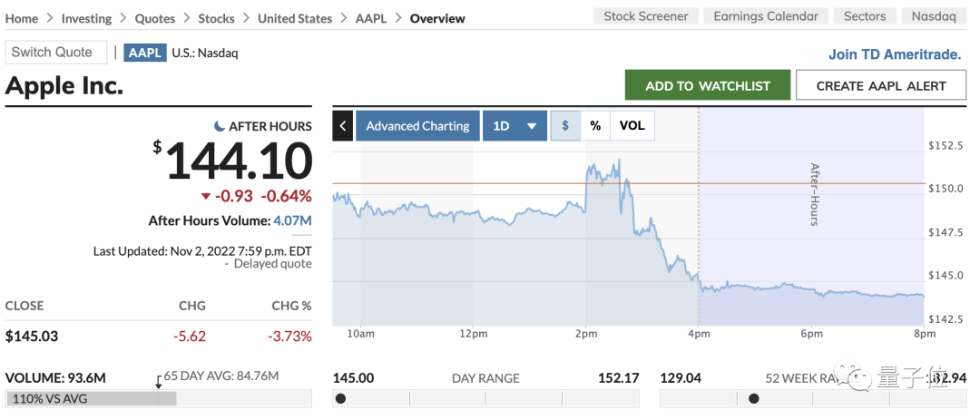Go to the Sectors tab

[x=865, y=16]
